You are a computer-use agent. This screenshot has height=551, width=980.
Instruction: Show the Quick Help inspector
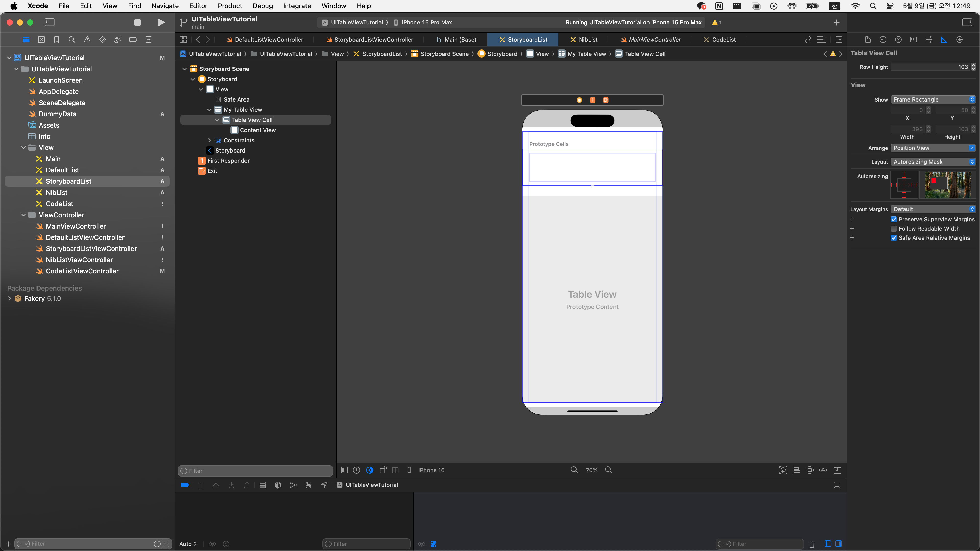898,40
